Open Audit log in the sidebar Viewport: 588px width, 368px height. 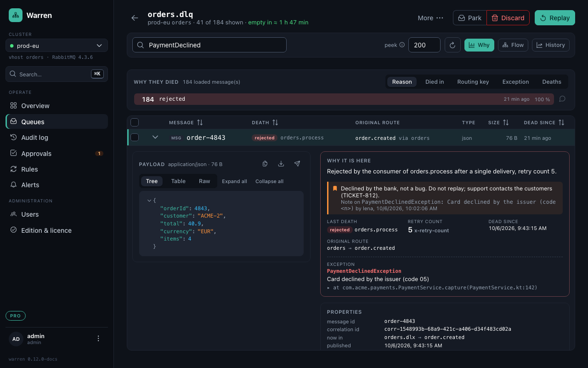click(x=57, y=138)
